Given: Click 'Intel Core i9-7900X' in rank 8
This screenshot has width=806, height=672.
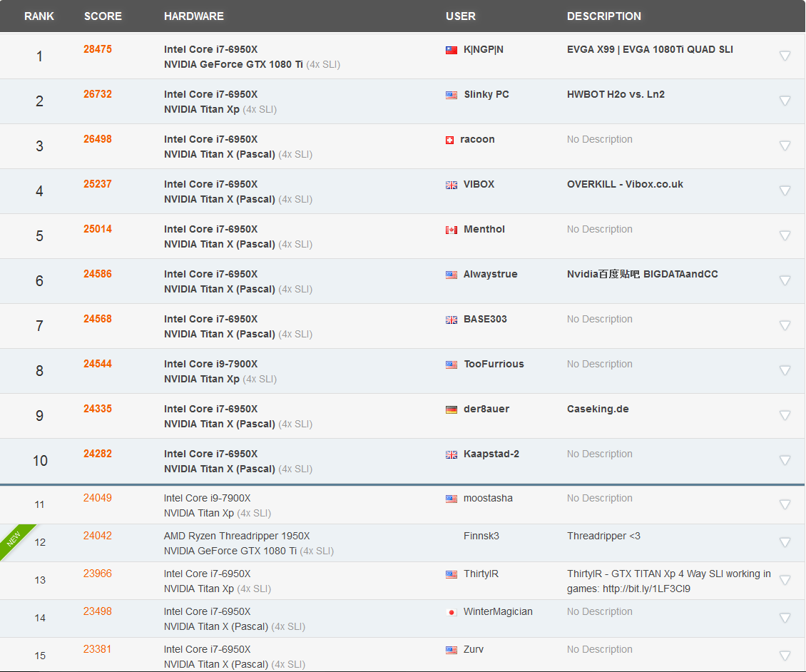Looking at the screenshot, I should pyautogui.click(x=210, y=364).
